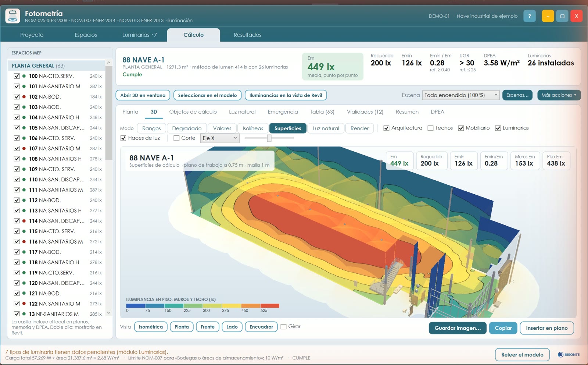Collapse the PLANTA GENERAL (63) group
Viewport: 588px width, 365px height.
pos(57,65)
